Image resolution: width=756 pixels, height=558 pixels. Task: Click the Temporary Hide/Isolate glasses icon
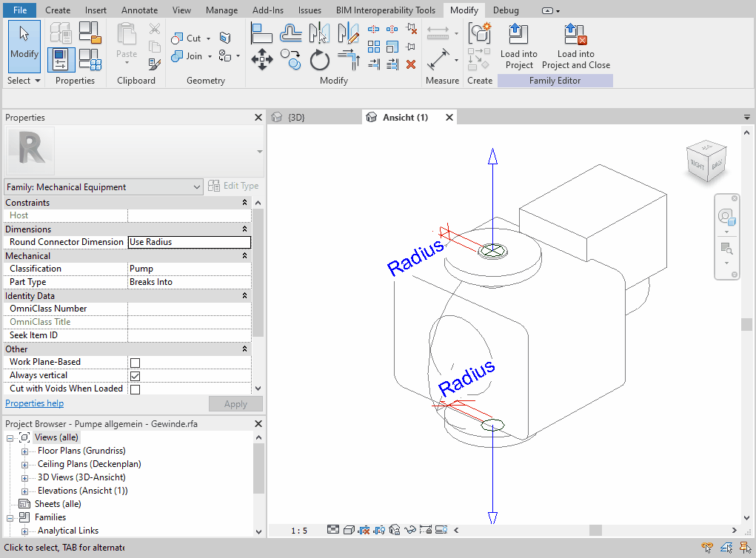click(409, 530)
